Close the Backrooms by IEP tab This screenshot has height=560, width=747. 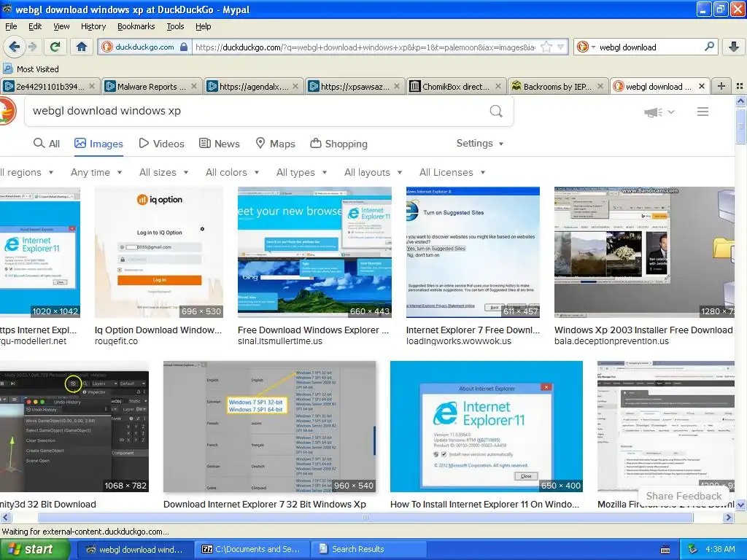pos(600,86)
